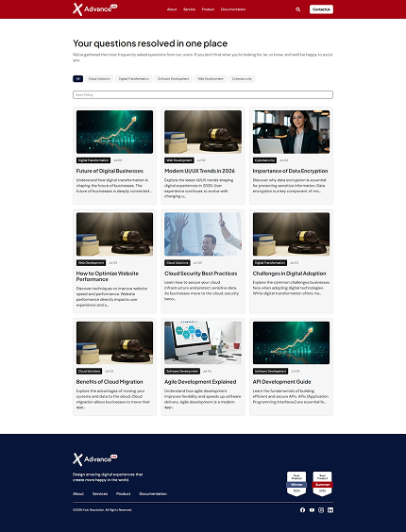406x532 pixels.
Task: Click the search magnifier icon in header
Action: tap(298, 9)
